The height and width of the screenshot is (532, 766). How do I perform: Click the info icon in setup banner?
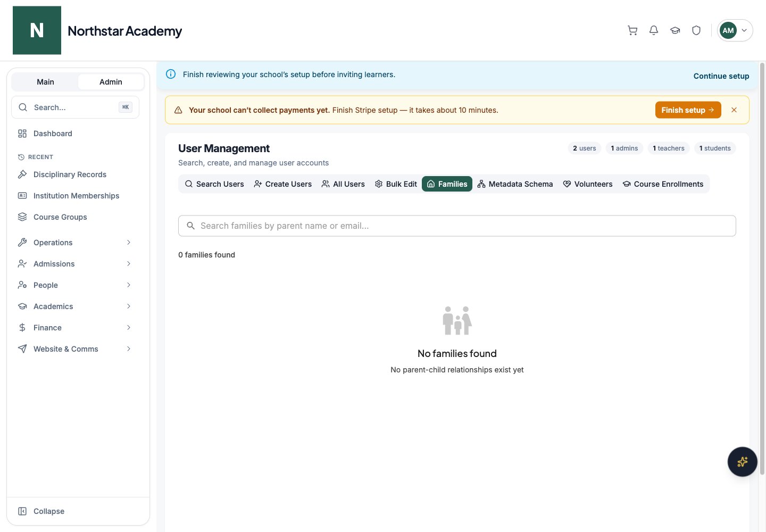(x=171, y=74)
